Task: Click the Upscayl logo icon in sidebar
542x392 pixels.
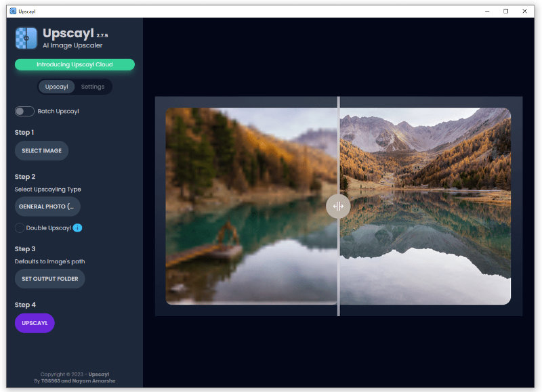Action: [x=26, y=39]
